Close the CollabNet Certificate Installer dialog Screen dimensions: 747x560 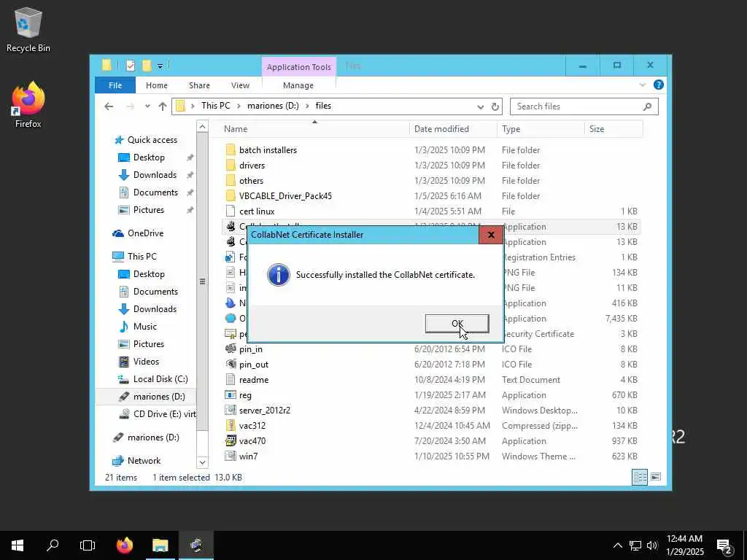pyautogui.click(x=491, y=235)
